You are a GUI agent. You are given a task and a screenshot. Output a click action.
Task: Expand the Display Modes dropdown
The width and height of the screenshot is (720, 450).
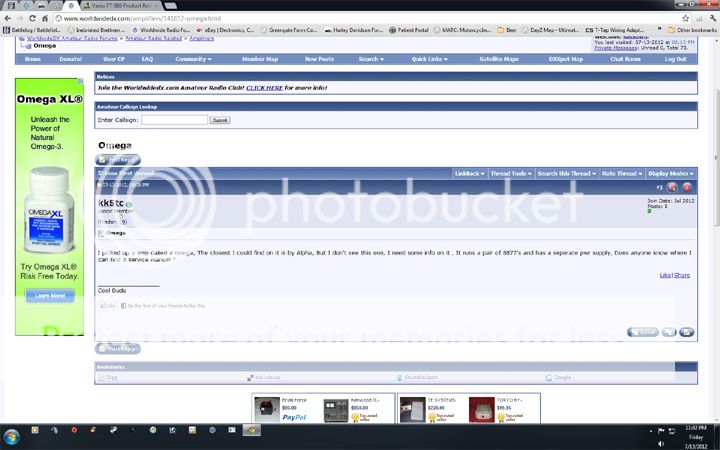pyautogui.click(x=671, y=173)
